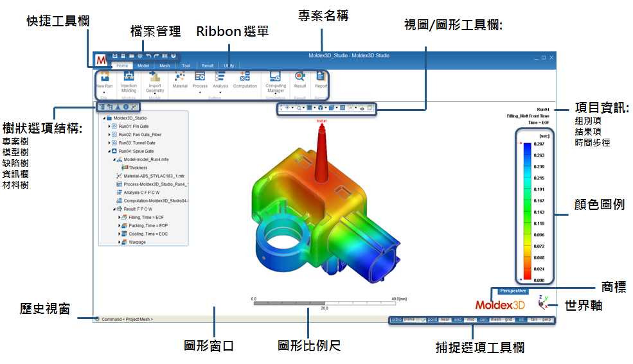Expand Filling, Time = EOF result node
Viewport: 633px width, 364px height.
pos(119,217)
